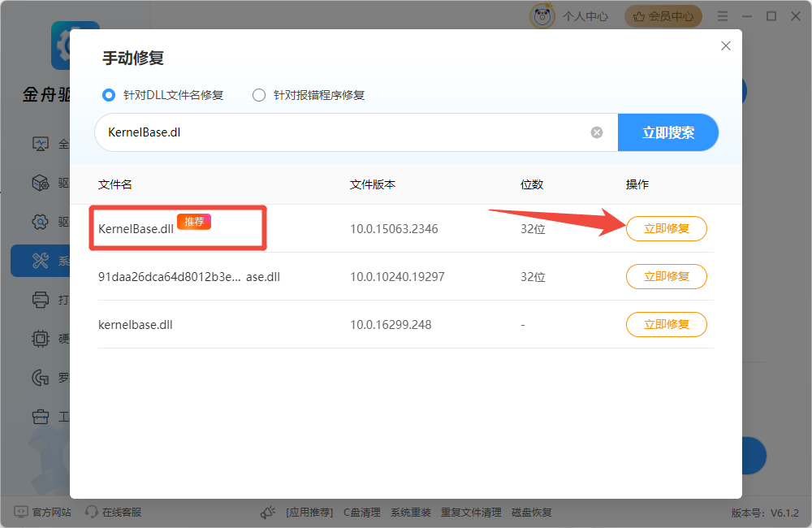Close the 手动修复 dialog
812x528 pixels.
tap(725, 46)
